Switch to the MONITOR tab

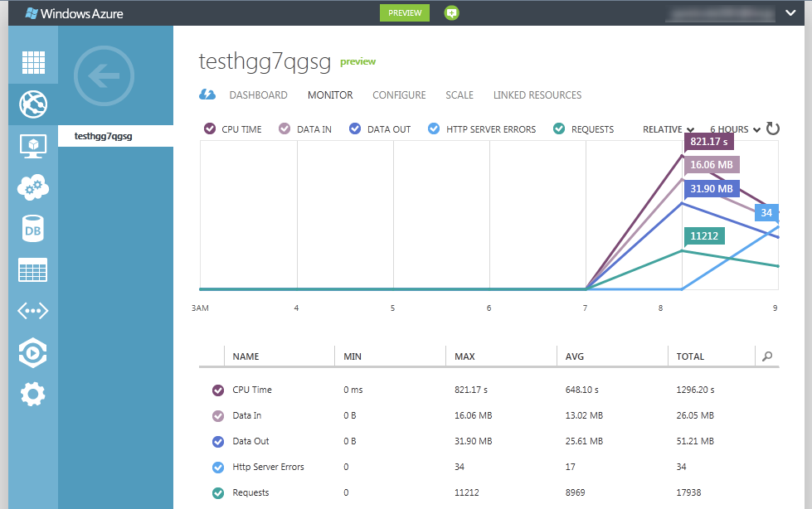tap(330, 95)
